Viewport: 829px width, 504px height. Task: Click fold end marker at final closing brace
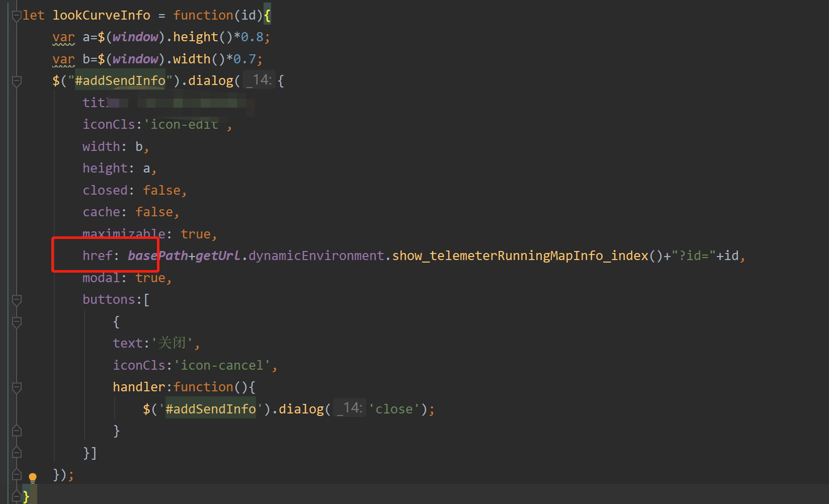coord(17,496)
